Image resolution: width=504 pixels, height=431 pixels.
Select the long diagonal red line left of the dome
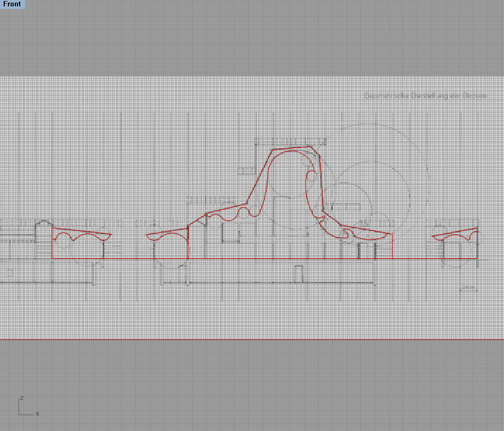[x=260, y=176]
